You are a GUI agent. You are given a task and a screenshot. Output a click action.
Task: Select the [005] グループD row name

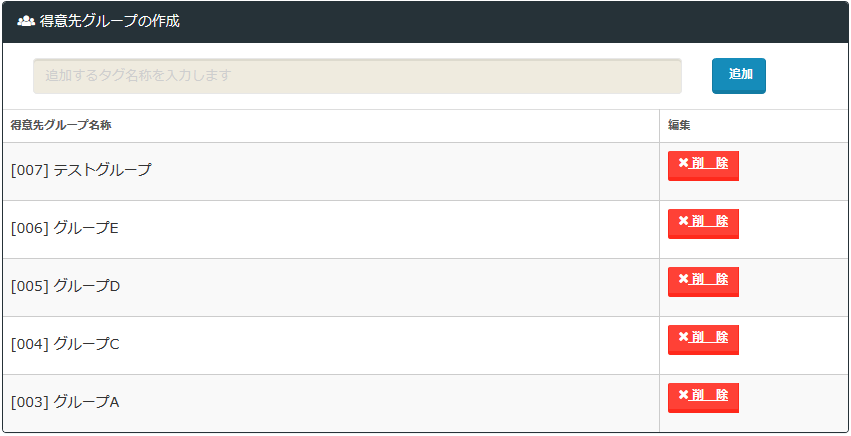pos(65,287)
